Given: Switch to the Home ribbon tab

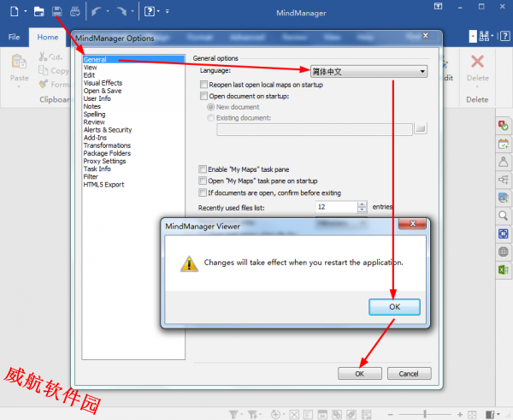Looking at the screenshot, I should click(48, 38).
